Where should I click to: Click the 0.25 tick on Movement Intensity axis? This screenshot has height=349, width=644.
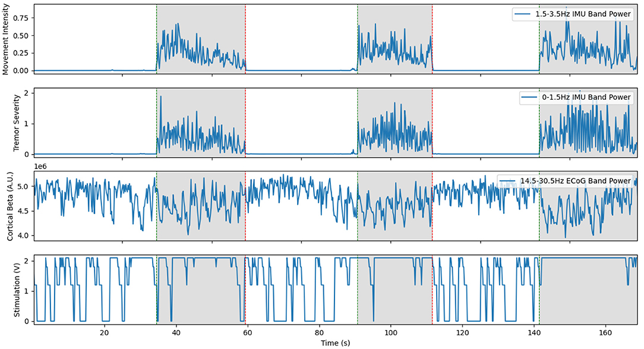point(21,53)
